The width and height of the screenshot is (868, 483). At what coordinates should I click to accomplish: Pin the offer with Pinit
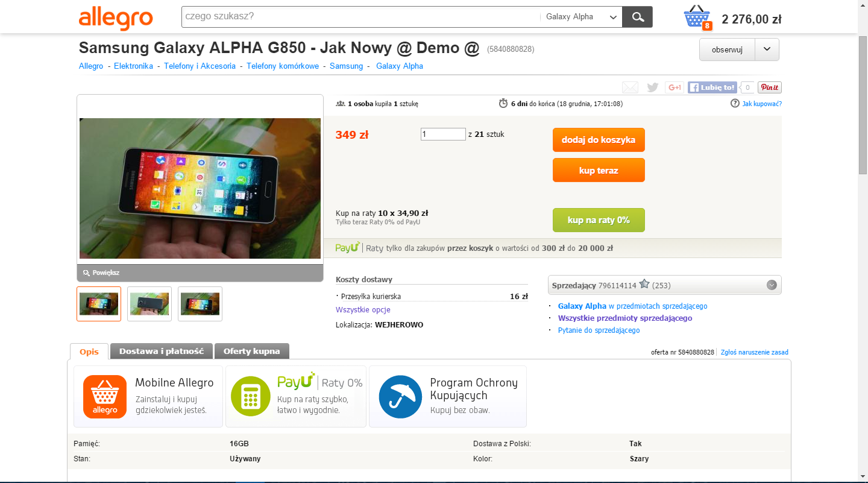click(x=770, y=87)
